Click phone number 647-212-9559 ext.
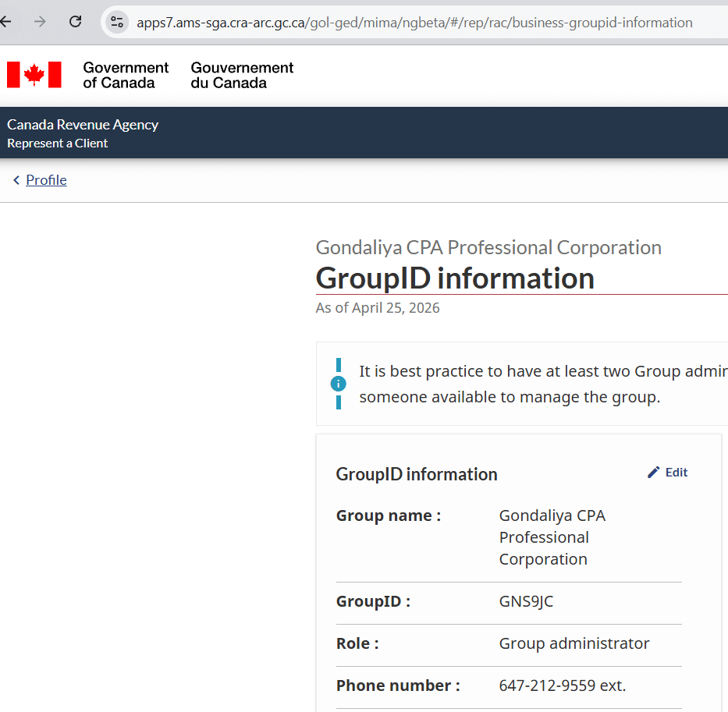This screenshot has height=712, width=728. tap(563, 685)
